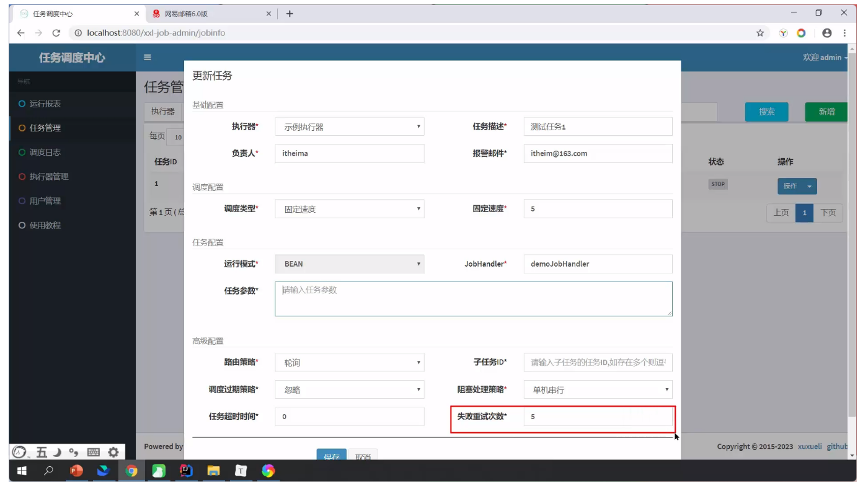868x488 pixels.
Task: Click the 取消 button
Action: [x=363, y=455]
